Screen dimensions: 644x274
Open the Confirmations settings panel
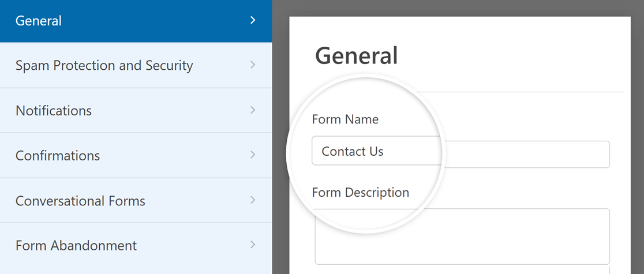pyautogui.click(x=58, y=156)
